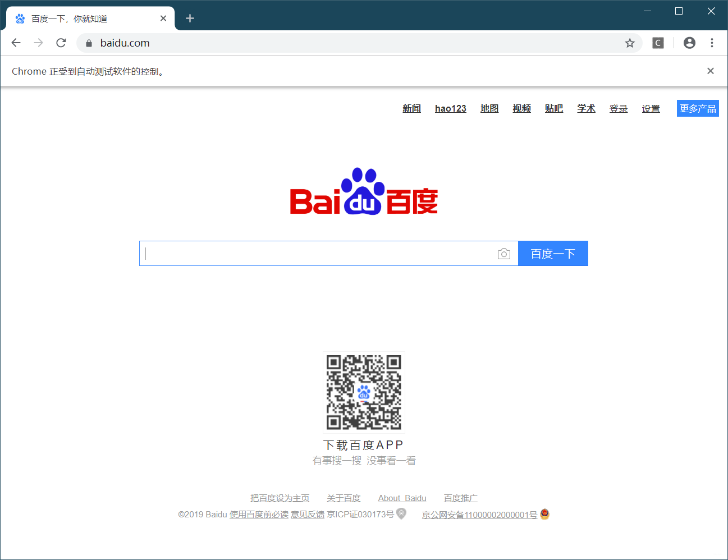The width and height of the screenshot is (728, 560).
Task: Dismiss the automation control notification bar
Action: 710,71
